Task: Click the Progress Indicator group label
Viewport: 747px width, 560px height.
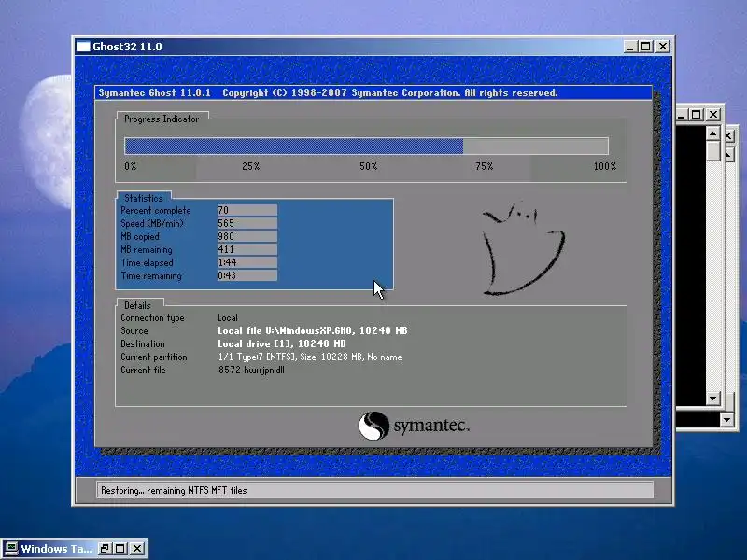Action: [161, 119]
